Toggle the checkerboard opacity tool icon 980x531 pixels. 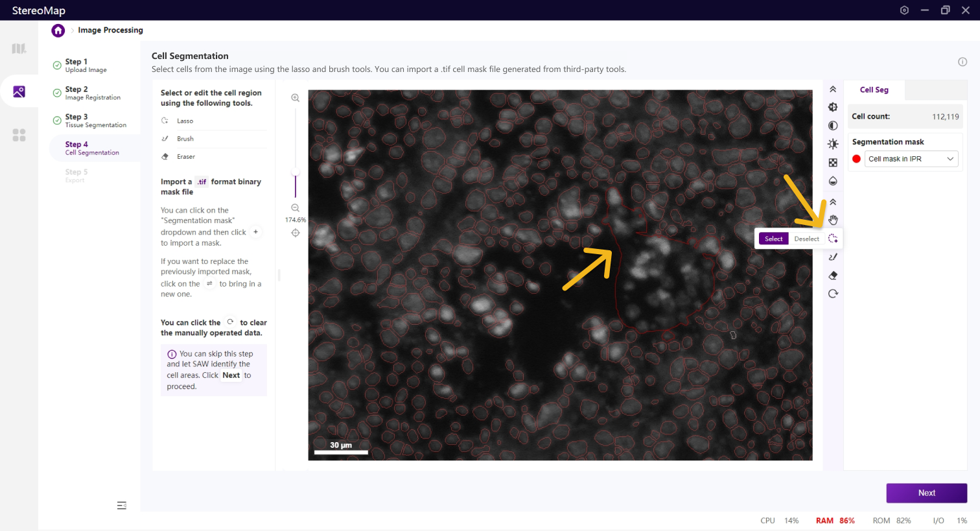(833, 163)
